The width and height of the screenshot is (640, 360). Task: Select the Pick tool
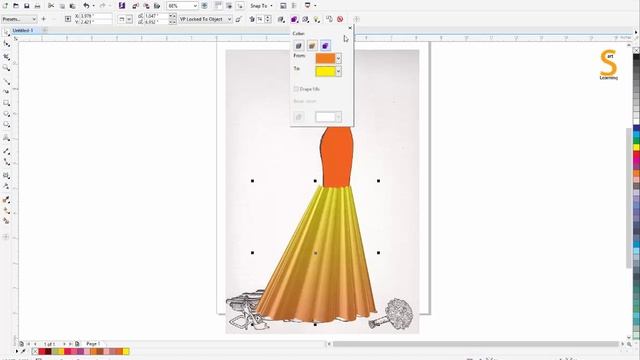(x=6, y=33)
